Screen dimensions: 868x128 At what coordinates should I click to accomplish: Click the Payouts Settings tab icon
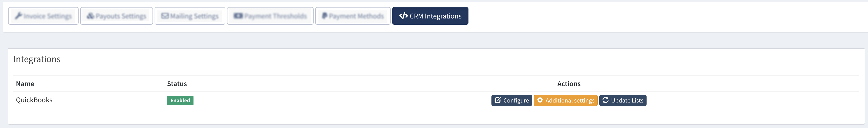[x=90, y=16]
